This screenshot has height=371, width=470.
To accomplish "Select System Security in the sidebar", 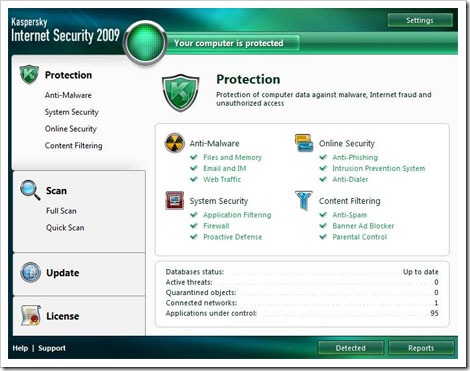I will point(72,112).
